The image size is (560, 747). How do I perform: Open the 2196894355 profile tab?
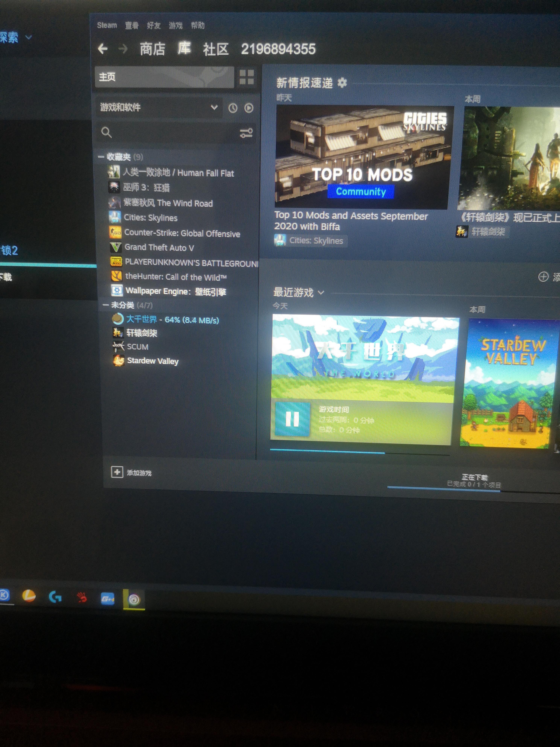278,49
